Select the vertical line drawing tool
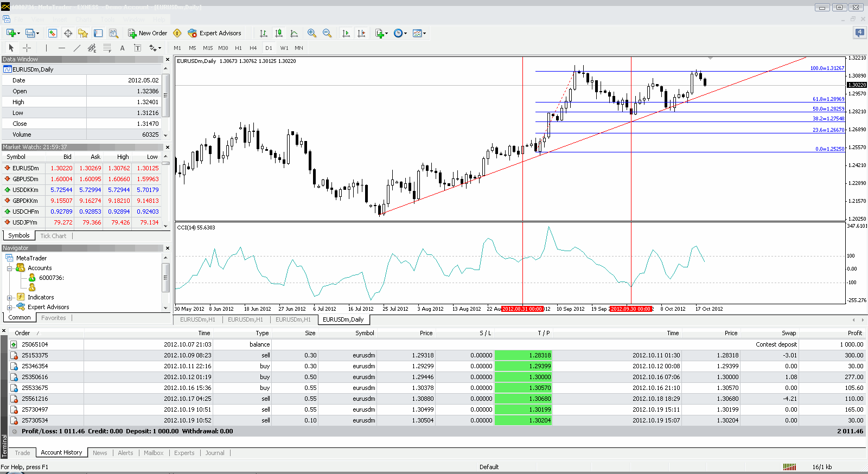This screenshot has height=474, width=868. [46, 48]
